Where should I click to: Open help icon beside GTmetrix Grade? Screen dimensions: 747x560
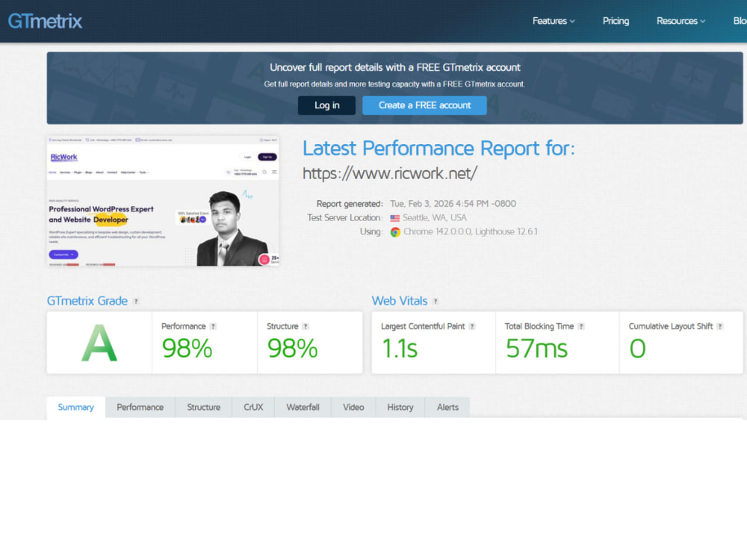click(136, 302)
